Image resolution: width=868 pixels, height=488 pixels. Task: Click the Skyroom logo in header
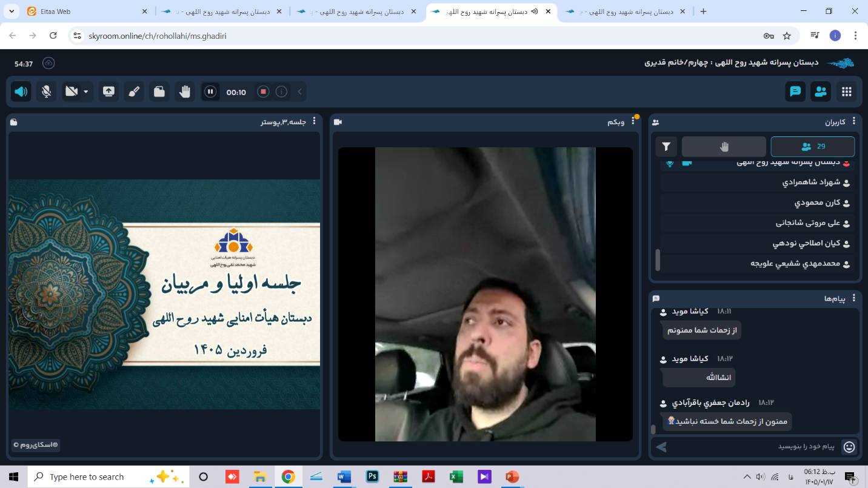click(x=841, y=63)
